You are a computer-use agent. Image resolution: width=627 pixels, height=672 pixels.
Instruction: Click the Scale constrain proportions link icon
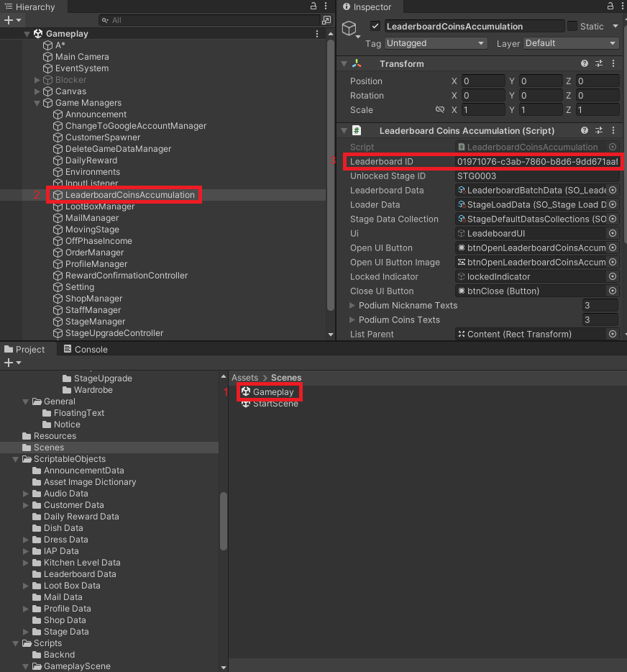pyautogui.click(x=440, y=110)
